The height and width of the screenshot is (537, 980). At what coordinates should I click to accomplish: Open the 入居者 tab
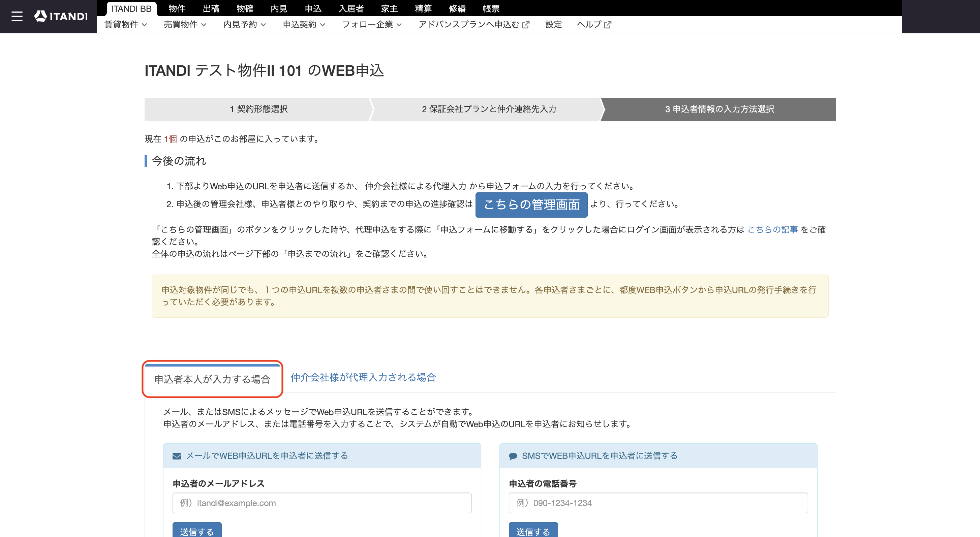[x=351, y=8]
